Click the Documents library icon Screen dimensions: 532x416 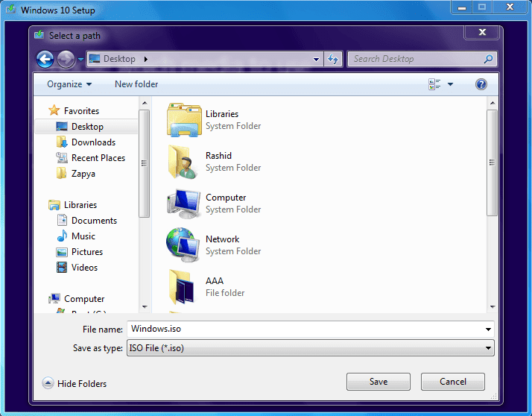[62, 221]
